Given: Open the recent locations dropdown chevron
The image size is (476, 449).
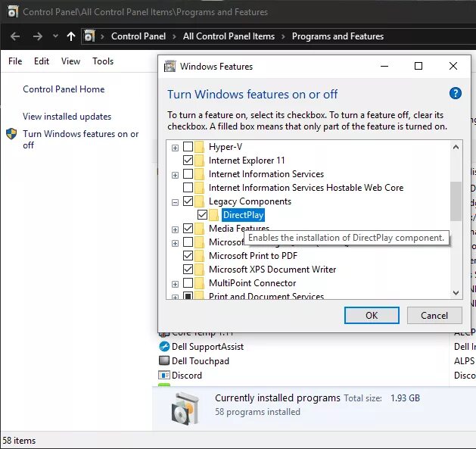Looking at the screenshot, I should [x=55, y=36].
